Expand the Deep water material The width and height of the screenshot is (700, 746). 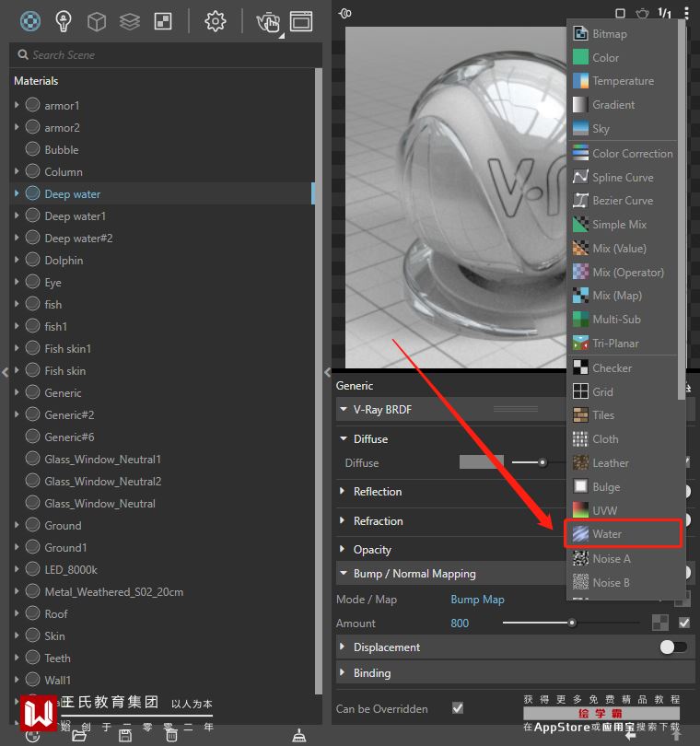pyautogui.click(x=17, y=193)
